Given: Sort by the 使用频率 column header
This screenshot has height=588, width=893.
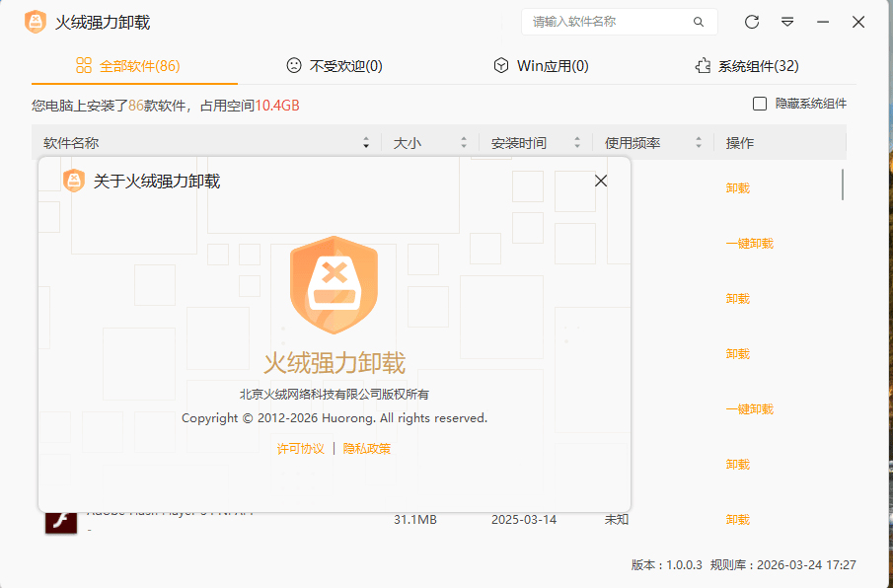Looking at the screenshot, I should (x=632, y=143).
